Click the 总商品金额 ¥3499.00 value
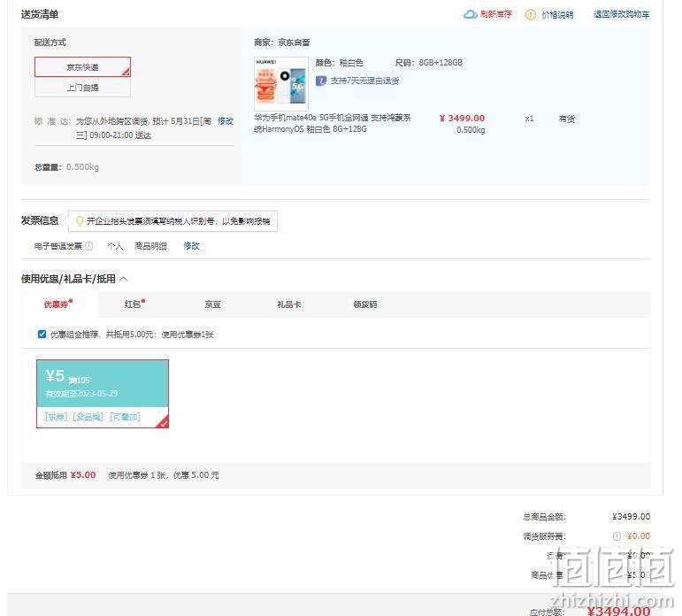 631,516
